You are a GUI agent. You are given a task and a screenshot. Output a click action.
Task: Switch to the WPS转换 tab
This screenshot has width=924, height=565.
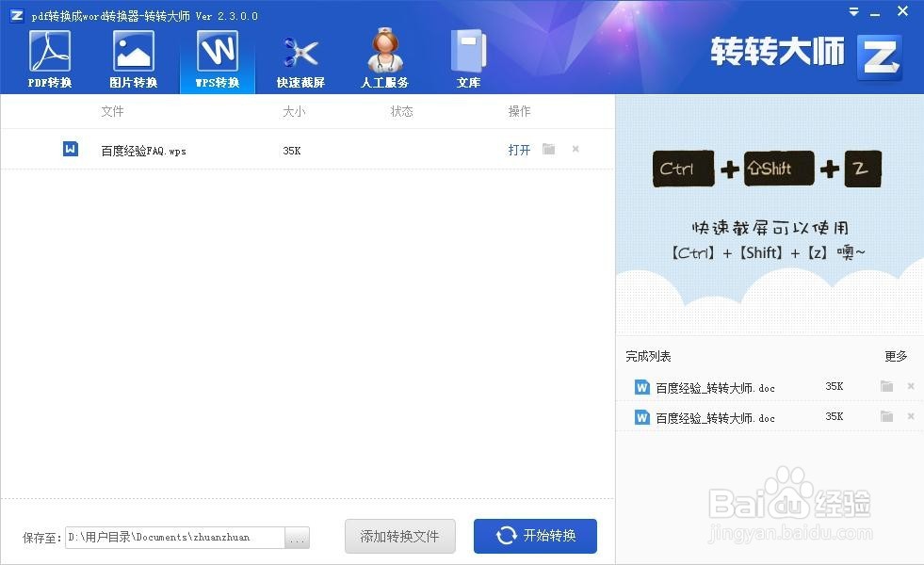pos(217,55)
